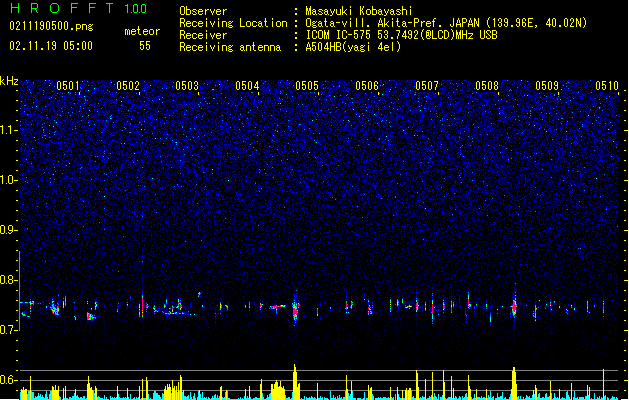Click the 0506 time marker
The height and width of the screenshot is (400, 629).
click(x=367, y=86)
